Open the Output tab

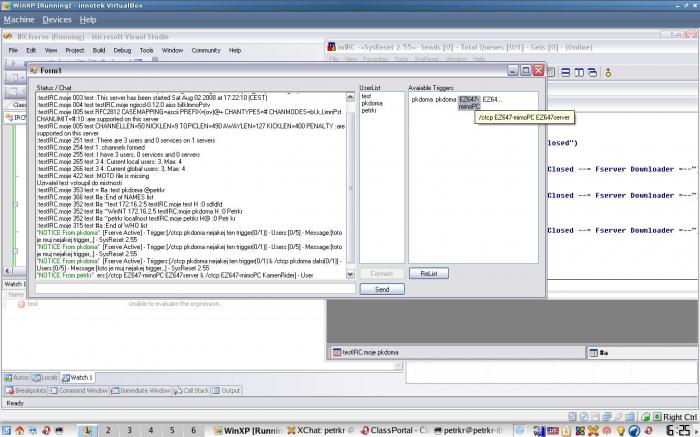click(x=226, y=391)
